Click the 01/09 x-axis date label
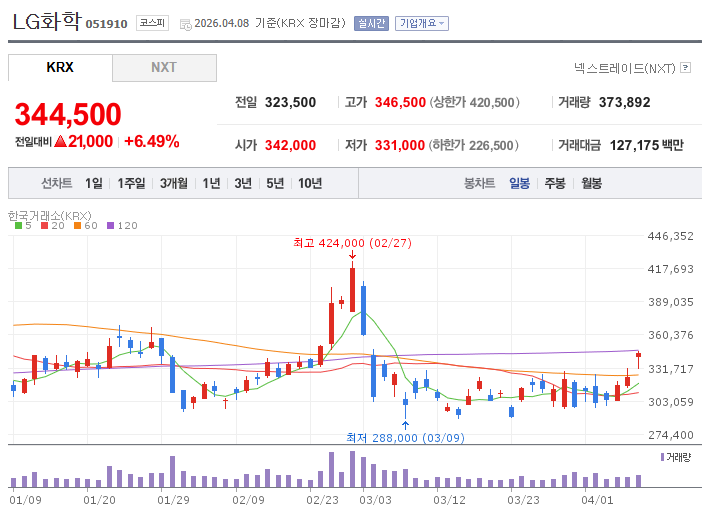702x511 pixels. pos(26,500)
